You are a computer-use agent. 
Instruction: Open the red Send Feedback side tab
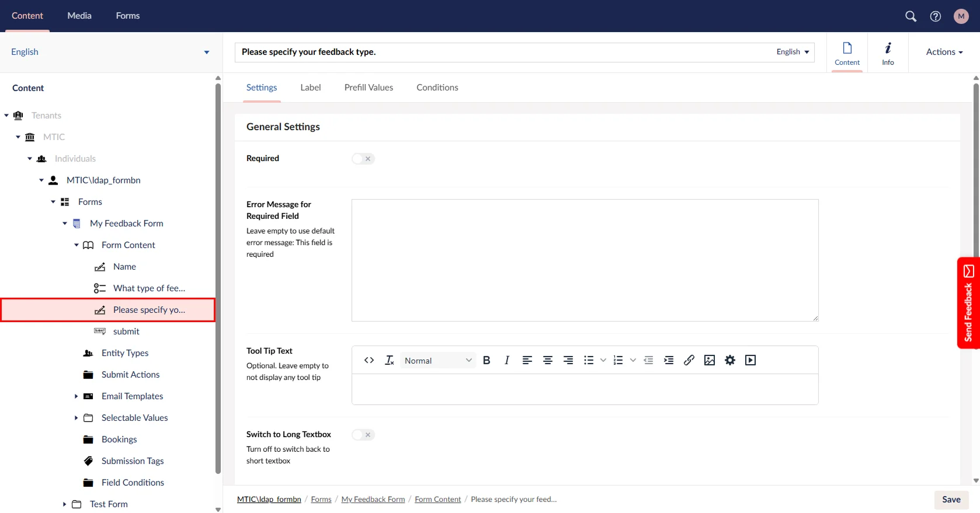tap(968, 303)
